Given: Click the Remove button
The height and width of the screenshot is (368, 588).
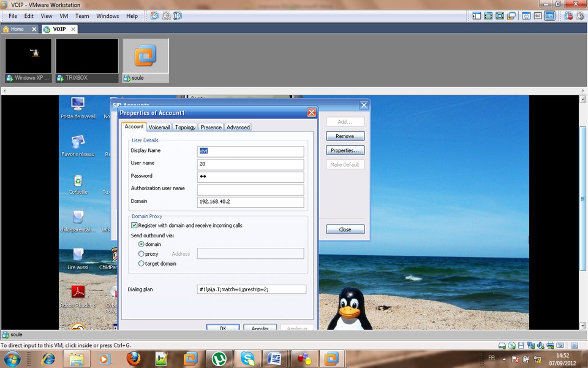Looking at the screenshot, I should pos(345,136).
